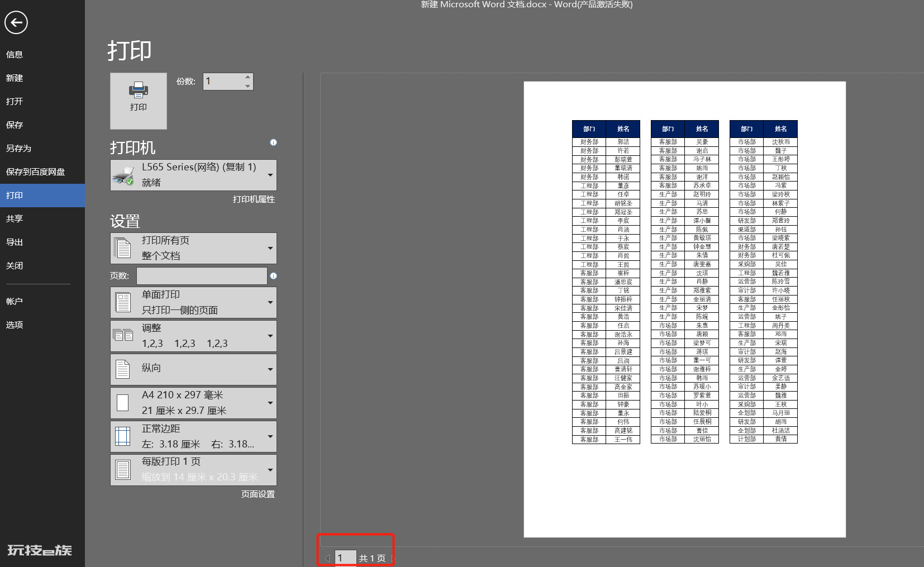Click the back arrow circle icon
924x567 pixels.
16,23
